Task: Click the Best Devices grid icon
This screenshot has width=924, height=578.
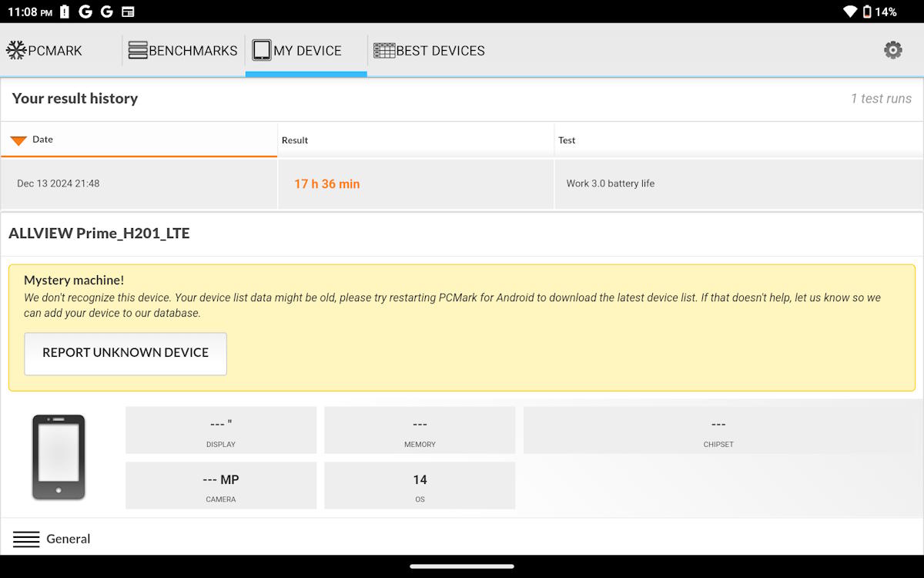Action: click(384, 50)
